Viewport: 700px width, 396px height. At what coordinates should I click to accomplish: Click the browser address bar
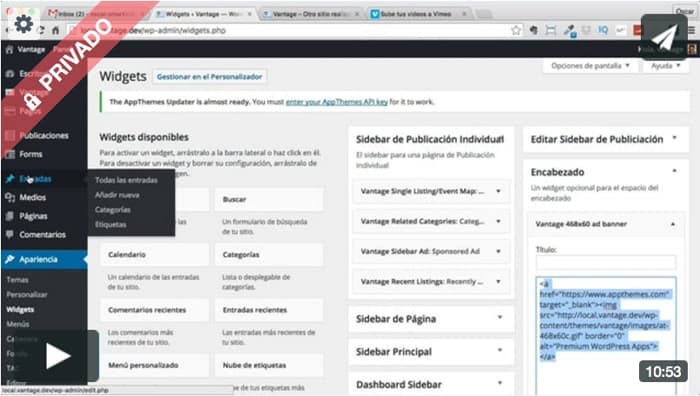[x=290, y=30]
